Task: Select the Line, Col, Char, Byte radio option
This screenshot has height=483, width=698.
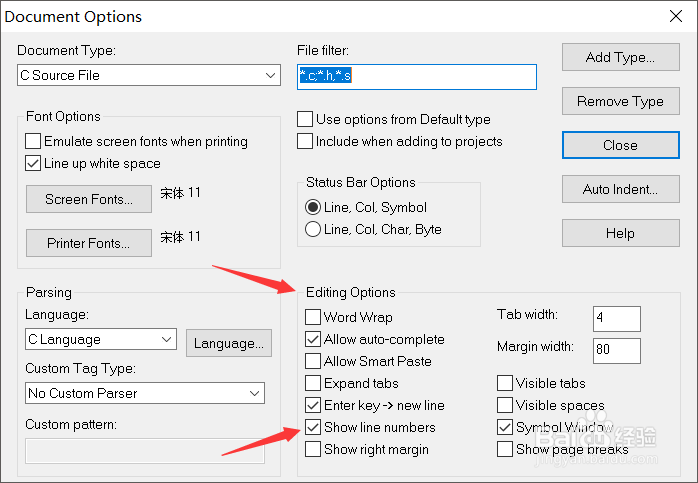Action: [314, 230]
